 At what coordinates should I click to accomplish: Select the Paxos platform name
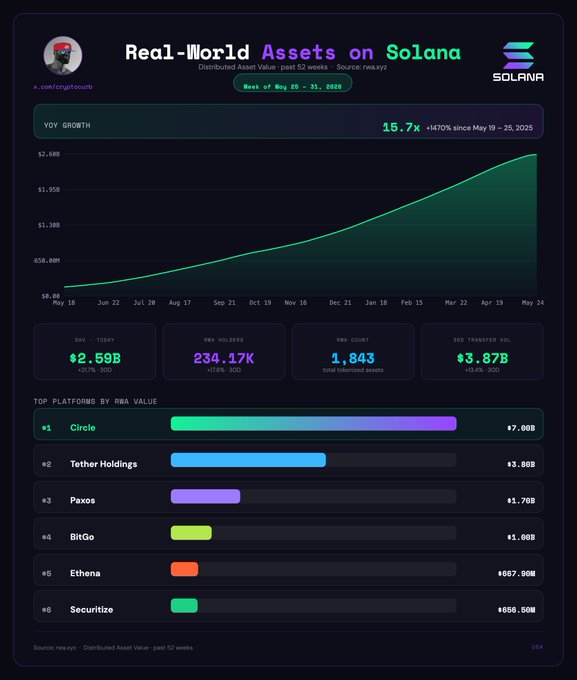click(82, 500)
